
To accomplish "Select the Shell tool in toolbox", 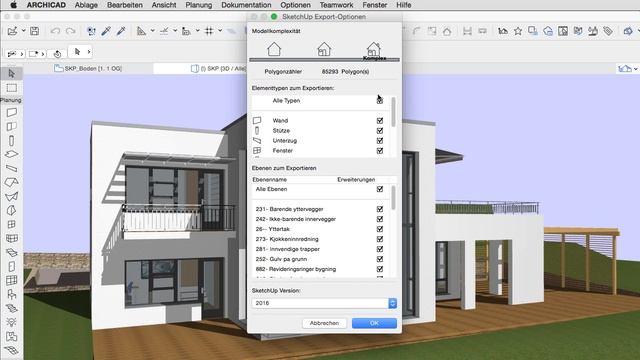I will tap(11, 196).
